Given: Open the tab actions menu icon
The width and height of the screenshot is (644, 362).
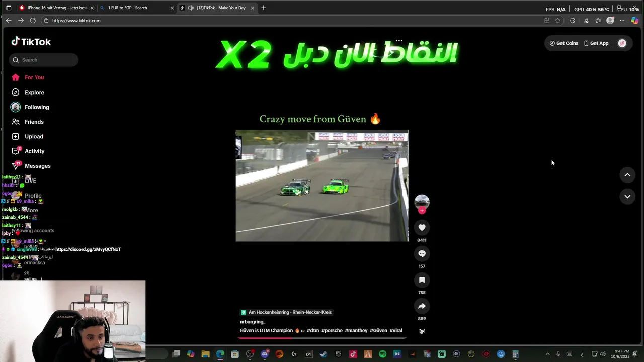Looking at the screenshot, I should (9, 8).
